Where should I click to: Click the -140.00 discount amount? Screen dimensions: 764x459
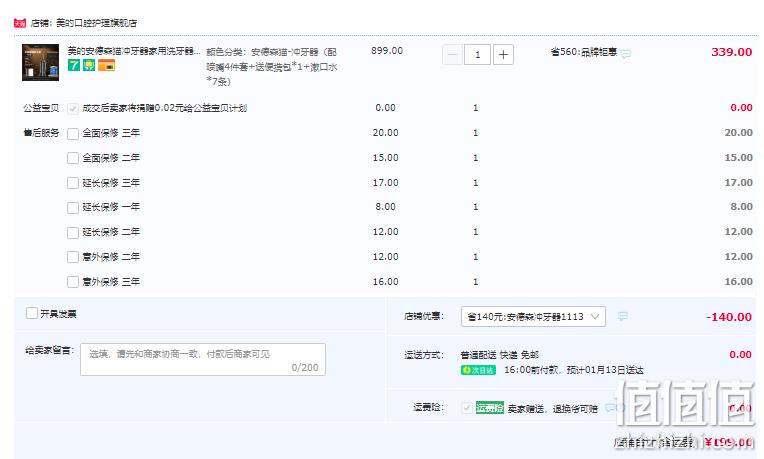729,317
